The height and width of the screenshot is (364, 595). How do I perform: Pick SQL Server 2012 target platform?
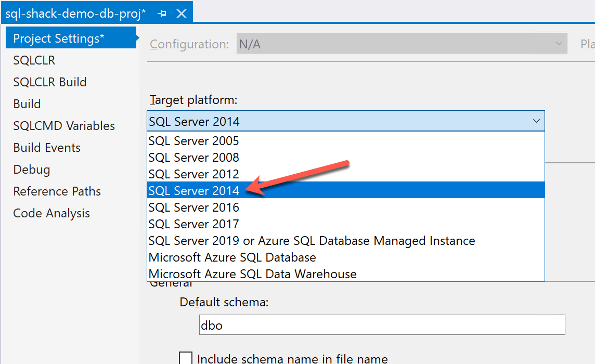coord(193,174)
